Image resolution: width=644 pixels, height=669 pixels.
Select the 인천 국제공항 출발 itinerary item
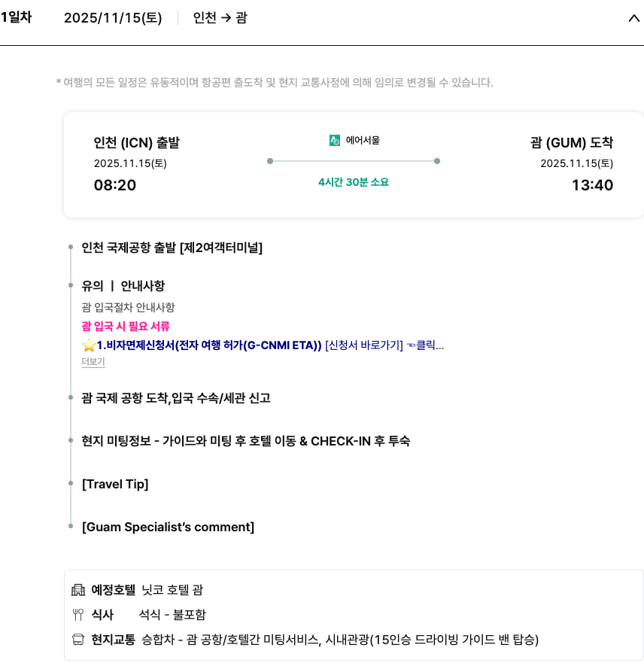(172, 248)
